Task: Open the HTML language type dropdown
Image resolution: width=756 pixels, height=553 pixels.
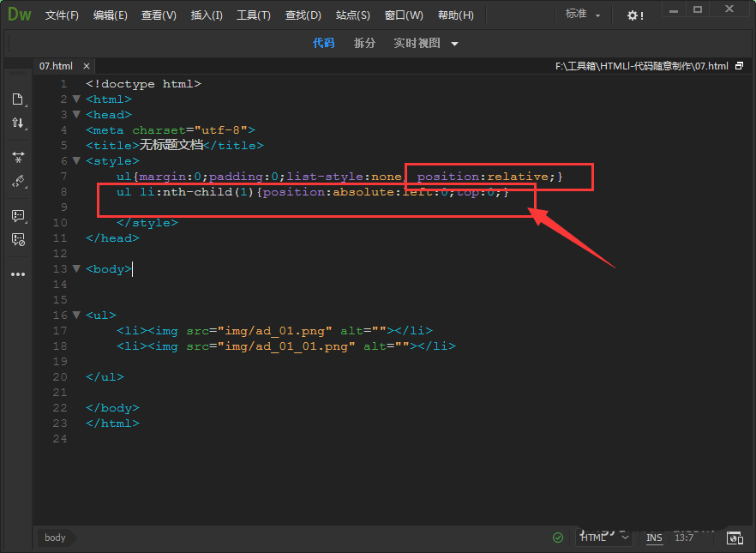Action: tap(605, 538)
